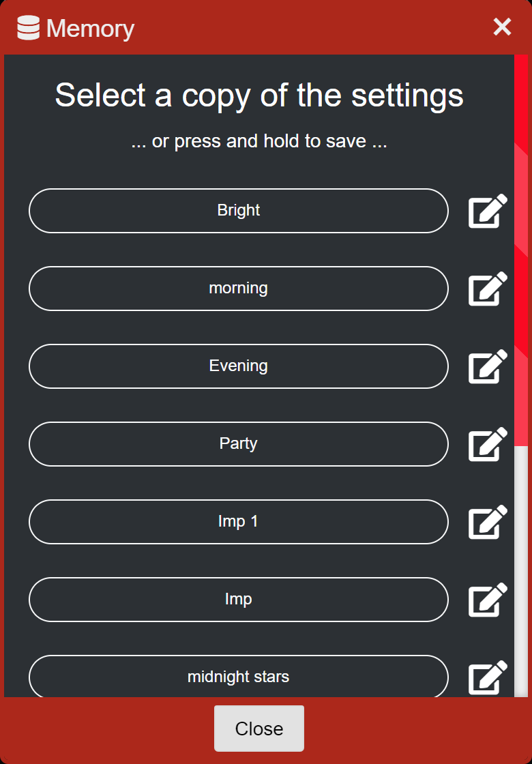Click edit icon beside the Imp preset

[x=488, y=600]
